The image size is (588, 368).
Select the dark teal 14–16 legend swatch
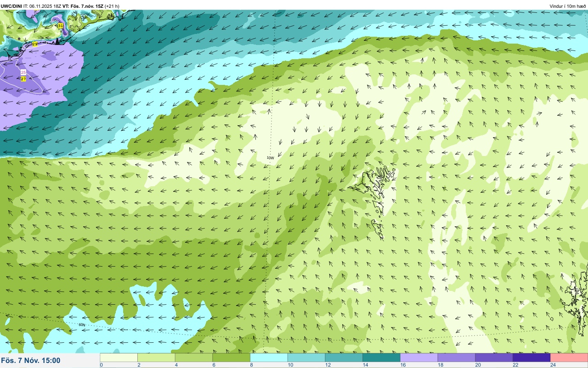click(382, 357)
